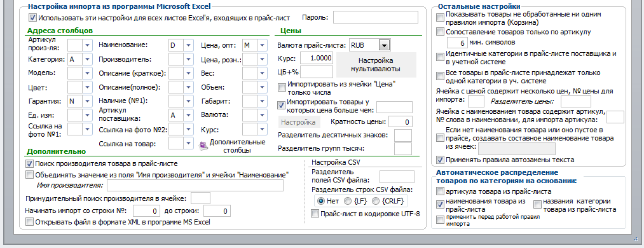Click Разделитель групп тысяч field
This screenshot has height=248, width=644.
tap(403, 148)
